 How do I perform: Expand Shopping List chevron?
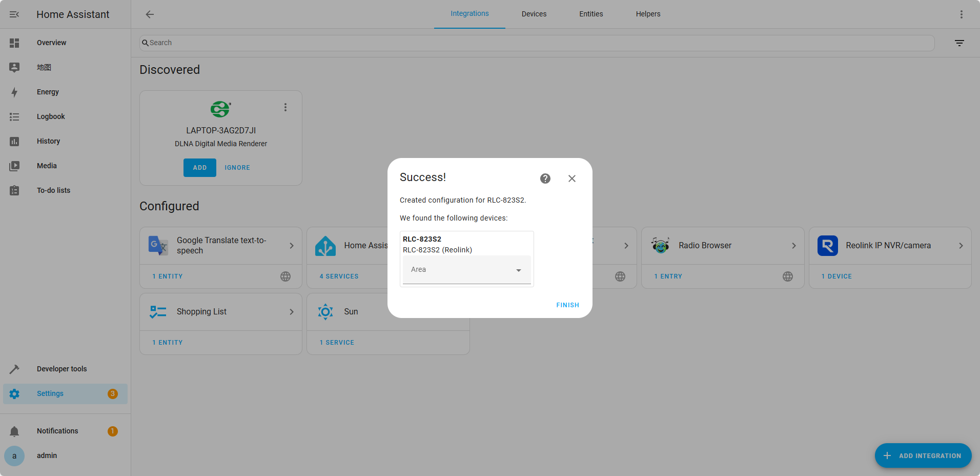[292, 312]
